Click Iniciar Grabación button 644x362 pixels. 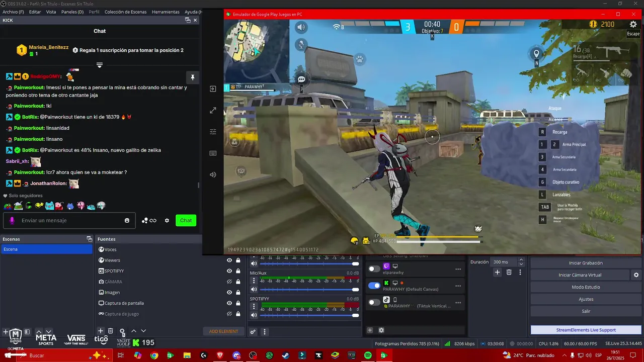(x=586, y=263)
